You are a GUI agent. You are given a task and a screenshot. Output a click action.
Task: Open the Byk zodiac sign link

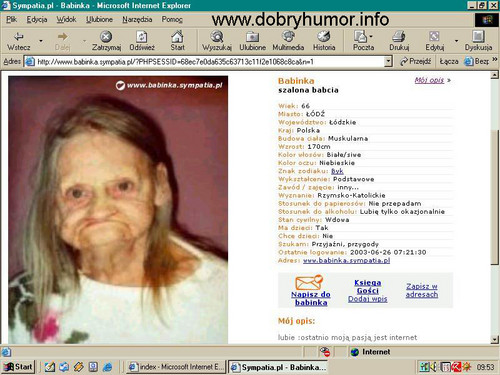click(x=337, y=171)
